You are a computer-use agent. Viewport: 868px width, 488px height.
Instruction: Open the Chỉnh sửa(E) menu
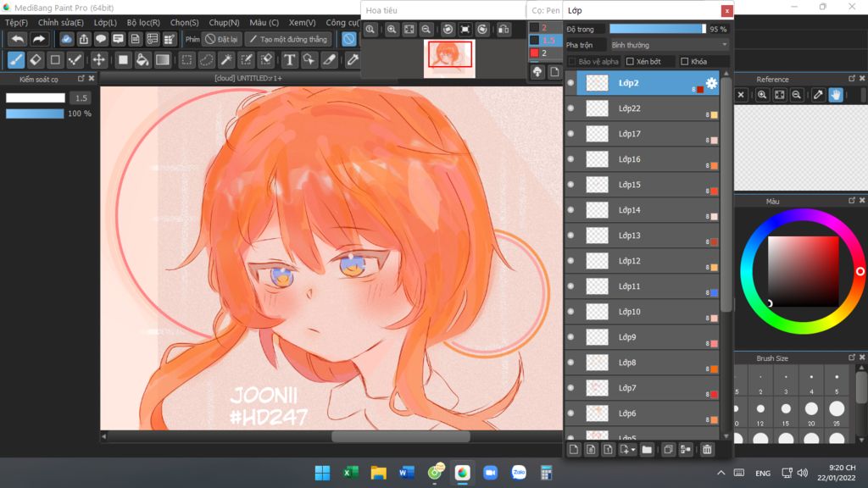[x=61, y=23]
